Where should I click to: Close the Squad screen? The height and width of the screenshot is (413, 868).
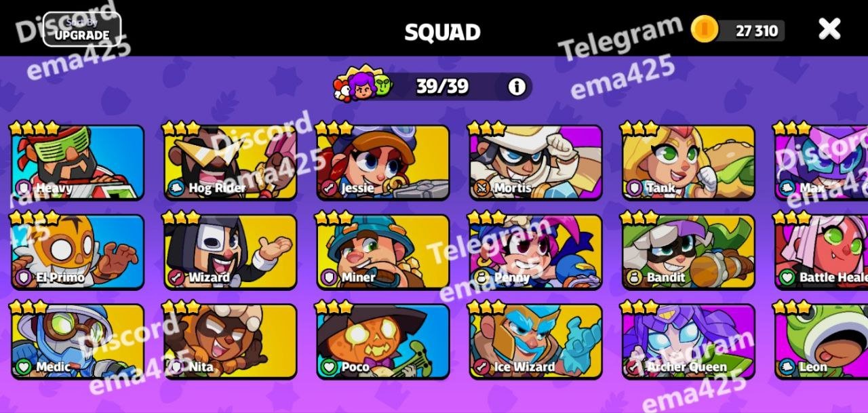pyautogui.click(x=829, y=28)
